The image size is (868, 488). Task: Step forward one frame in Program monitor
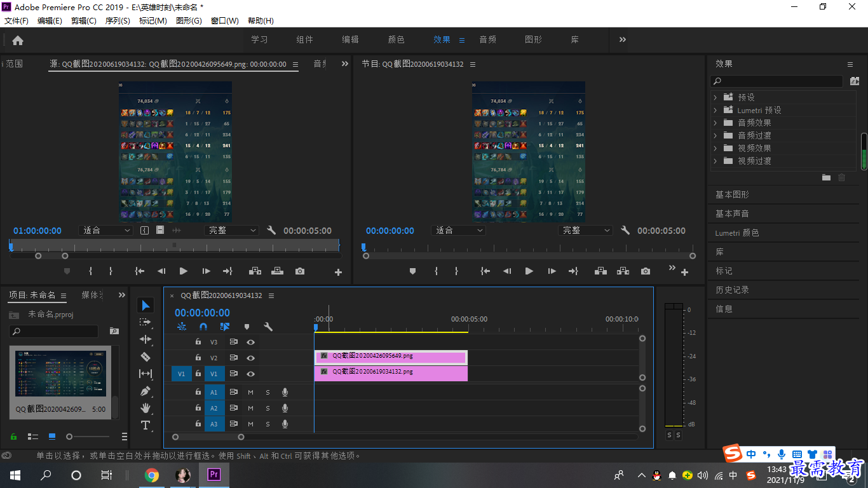(x=552, y=271)
